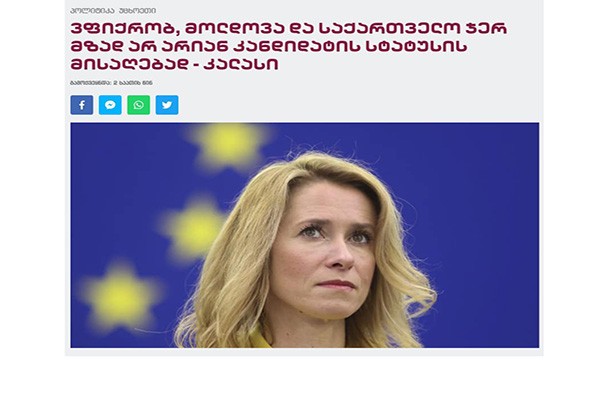Screen dimensions: 600x400
Task: Click the publication time text under headline
Action: (111, 83)
